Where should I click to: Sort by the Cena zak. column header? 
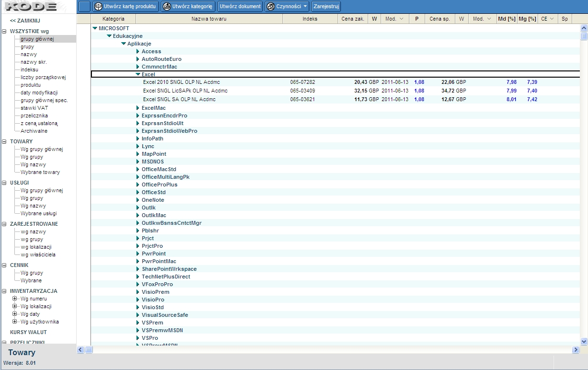pyautogui.click(x=353, y=19)
